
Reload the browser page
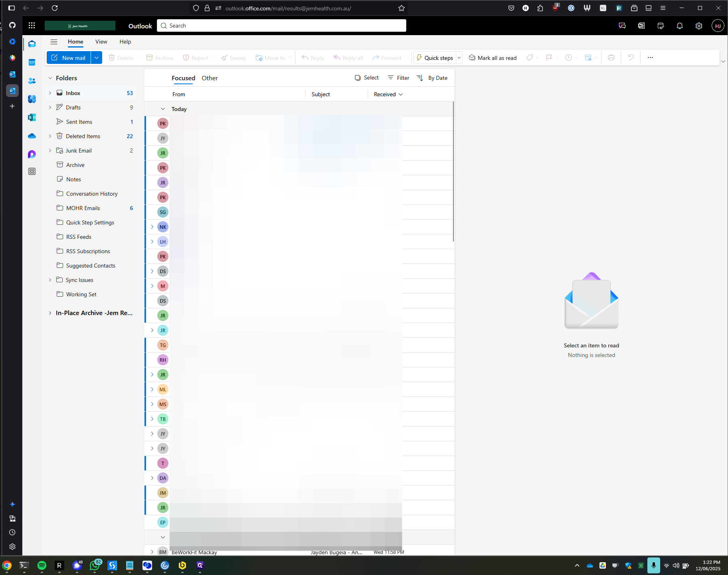(x=55, y=8)
